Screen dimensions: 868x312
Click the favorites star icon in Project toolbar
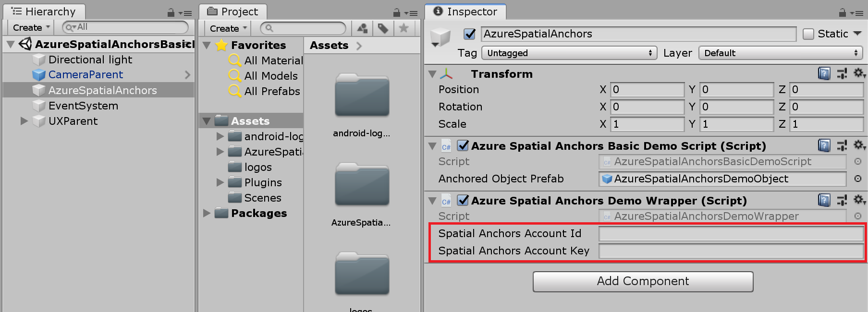pyautogui.click(x=404, y=28)
